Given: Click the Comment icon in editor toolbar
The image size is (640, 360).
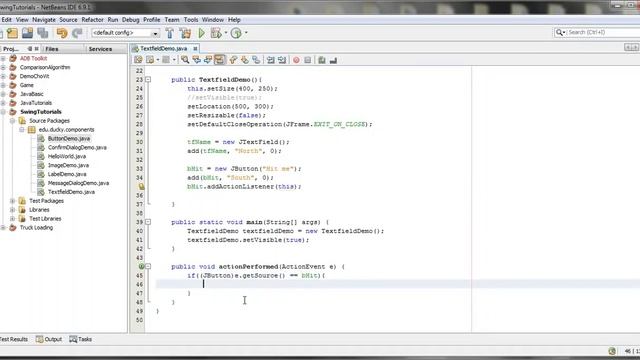Looking at the screenshot, I should (x=322, y=60).
